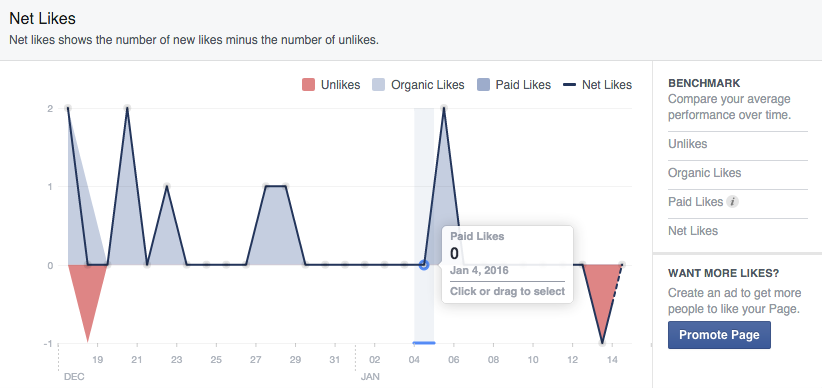Click the blue range selector bar on axis

pyautogui.click(x=424, y=343)
